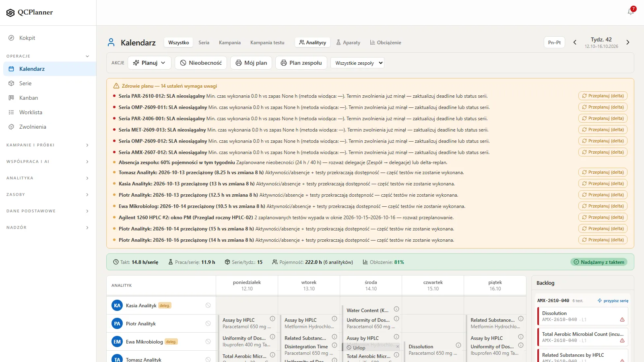Click warning icon on backlog Dissolution card

tap(622, 319)
